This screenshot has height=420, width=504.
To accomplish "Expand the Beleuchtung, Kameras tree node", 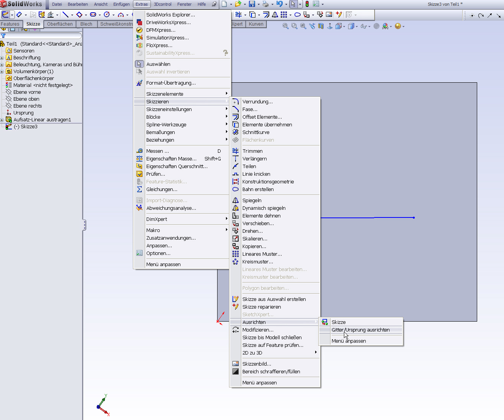I will (x=2, y=65).
